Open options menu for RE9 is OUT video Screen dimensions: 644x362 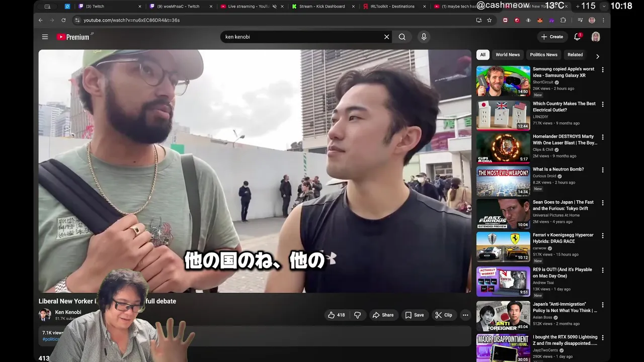click(603, 270)
